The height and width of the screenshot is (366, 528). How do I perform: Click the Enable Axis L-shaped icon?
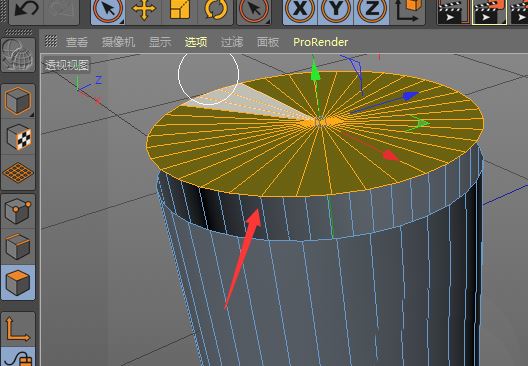point(18,329)
